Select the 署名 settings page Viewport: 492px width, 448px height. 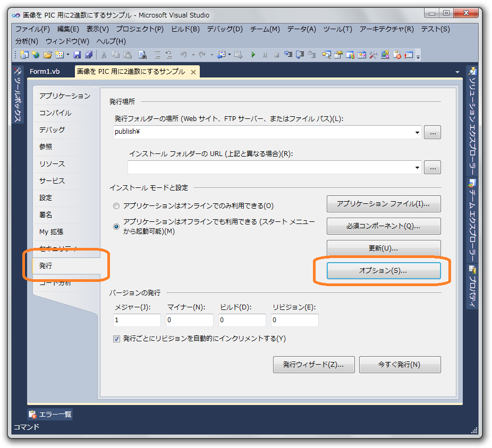46,215
